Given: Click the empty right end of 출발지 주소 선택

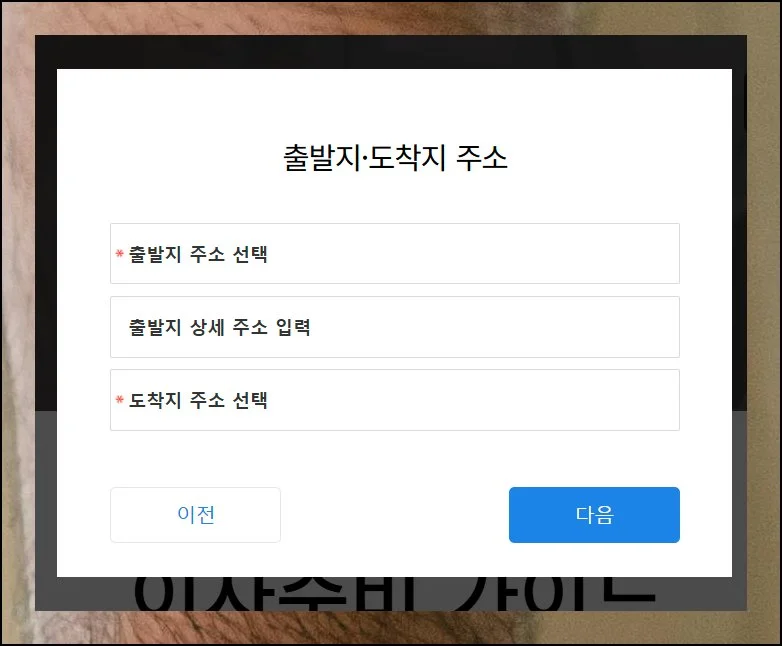Looking at the screenshot, I should [598, 253].
